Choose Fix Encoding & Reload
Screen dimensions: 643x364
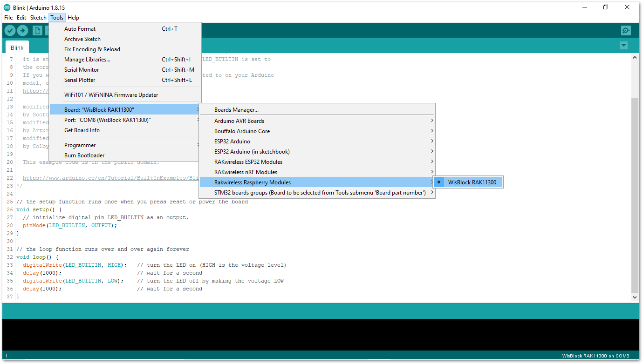click(x=125, y=49)
